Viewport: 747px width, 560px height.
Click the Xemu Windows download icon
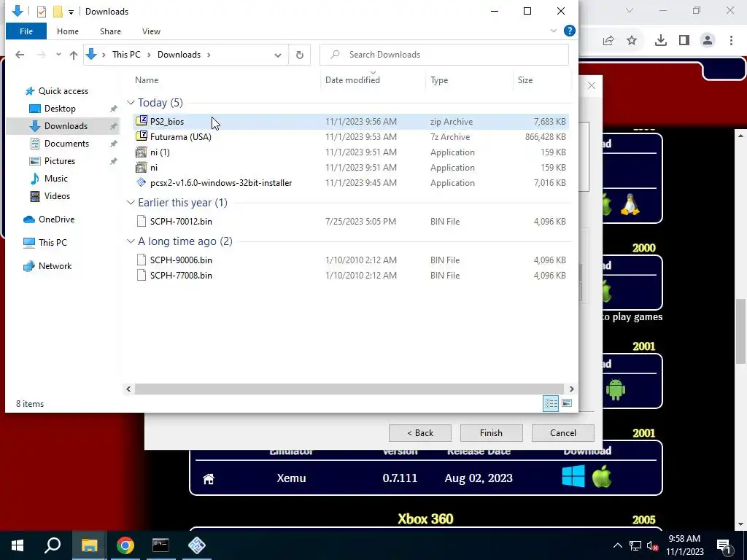[573, 477]
